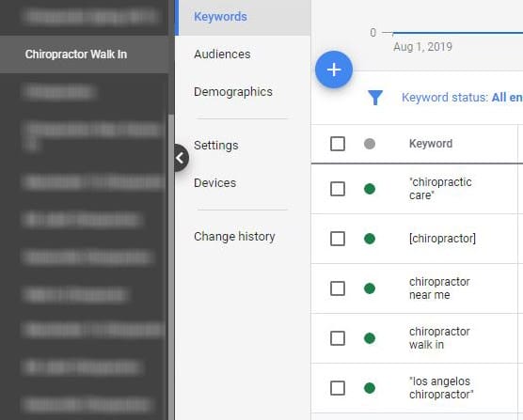Click the green status dot for [chiropractor]
Viewport: 523px width, 420px height.
370,239
